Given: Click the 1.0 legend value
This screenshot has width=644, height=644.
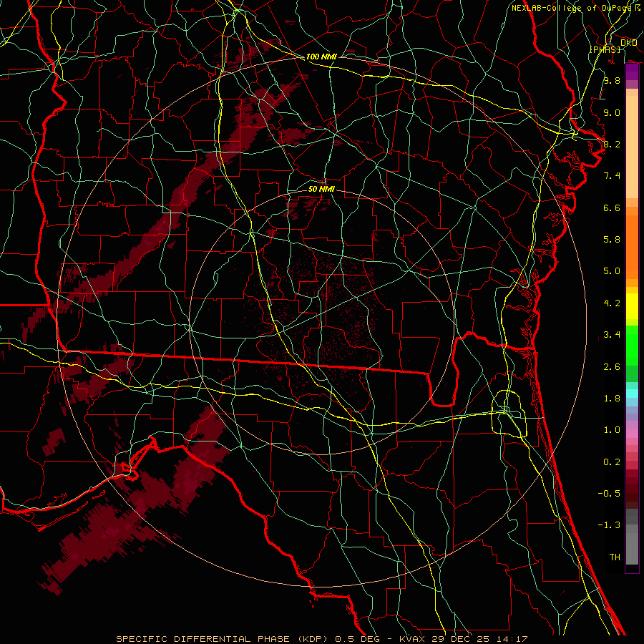Looking at the screenshot, I should coord(612,430).
